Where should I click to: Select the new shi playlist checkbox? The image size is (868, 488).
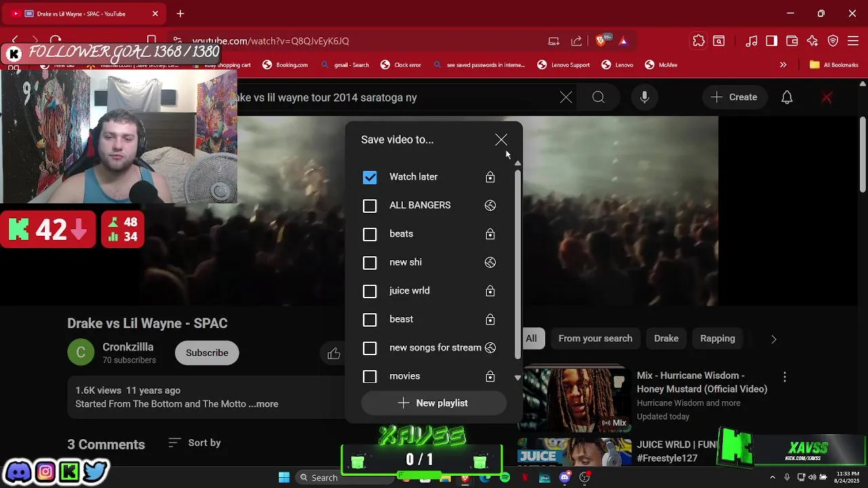(x=370, y=262)
